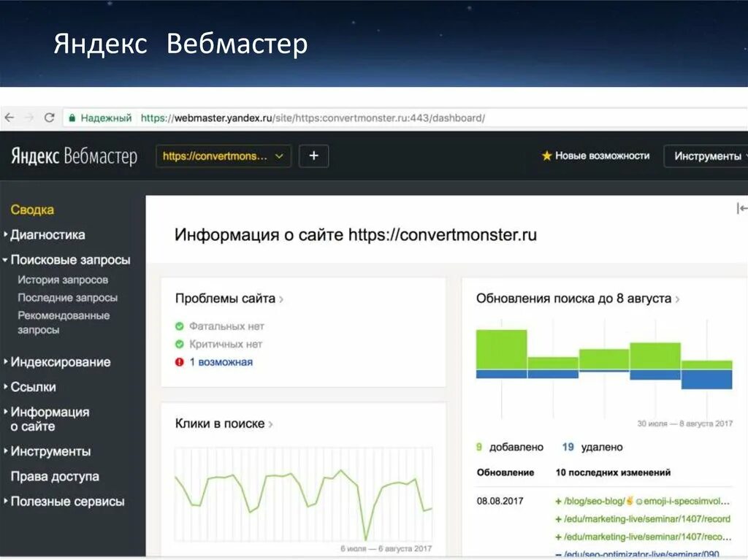
Task: Open the 1 возможная problem link
Action: click(221, 362)
